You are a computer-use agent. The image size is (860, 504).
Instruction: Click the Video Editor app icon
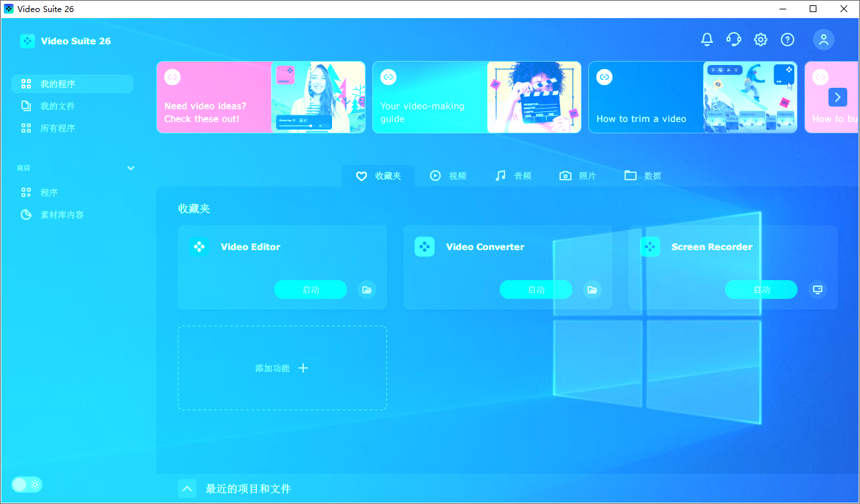199,247
